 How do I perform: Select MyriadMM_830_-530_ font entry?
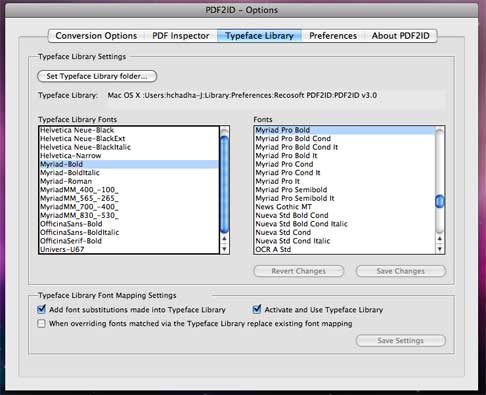129,215
